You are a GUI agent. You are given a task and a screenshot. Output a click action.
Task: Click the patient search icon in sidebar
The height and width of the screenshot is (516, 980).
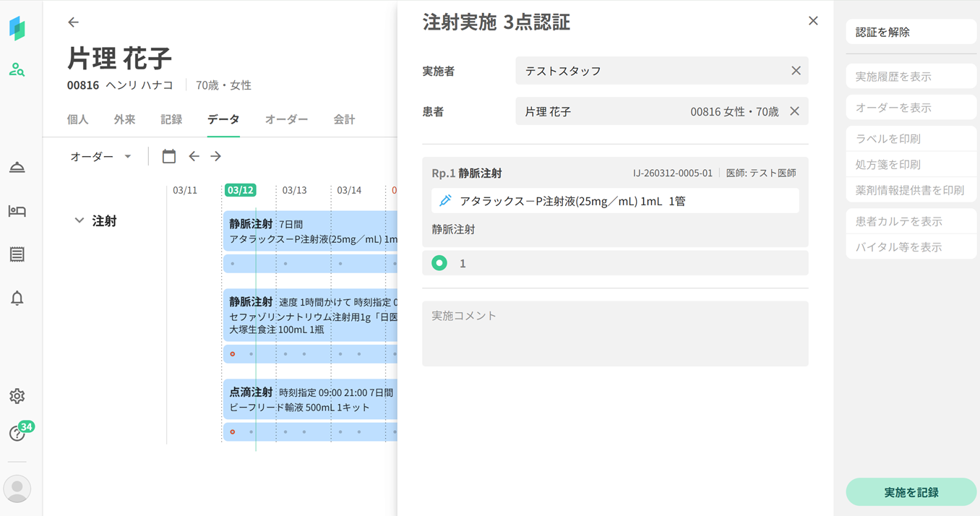[x=17, y=70]
